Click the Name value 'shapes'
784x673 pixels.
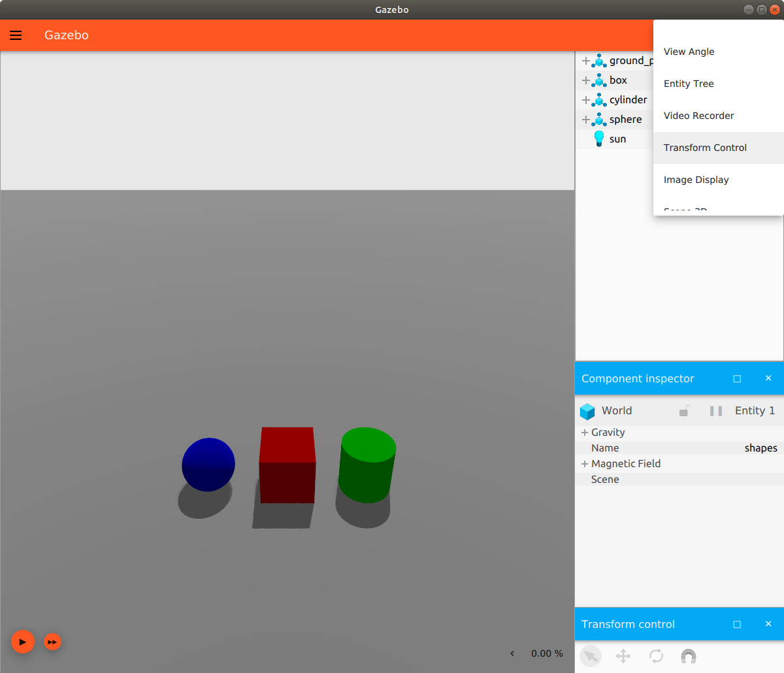pyautogui.click(x=760, y=448)
